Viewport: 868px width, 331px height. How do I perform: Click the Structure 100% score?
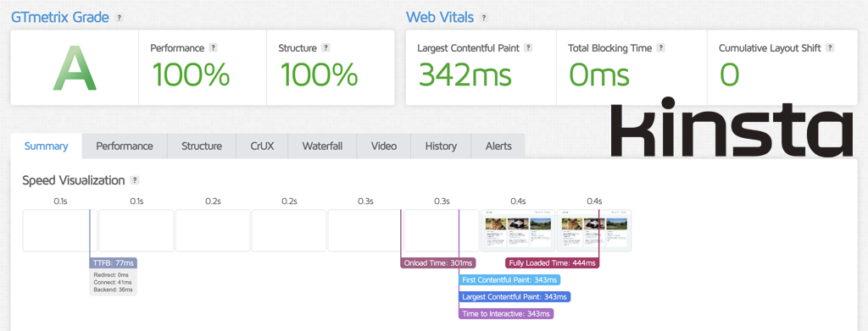point(319,74)
